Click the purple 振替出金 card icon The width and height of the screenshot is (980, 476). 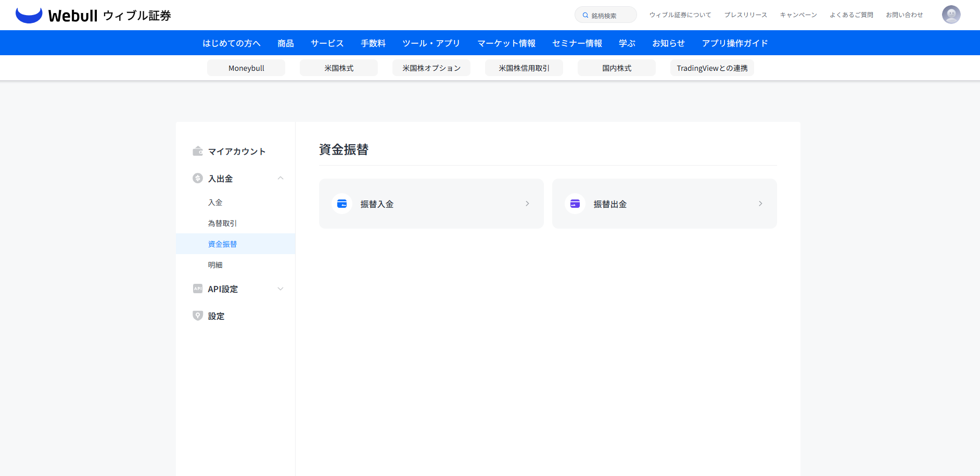575,204
